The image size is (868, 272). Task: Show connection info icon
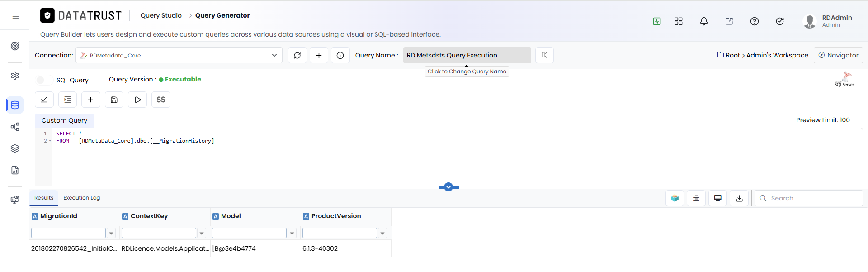pyautogui.click(x=340, y=55)
